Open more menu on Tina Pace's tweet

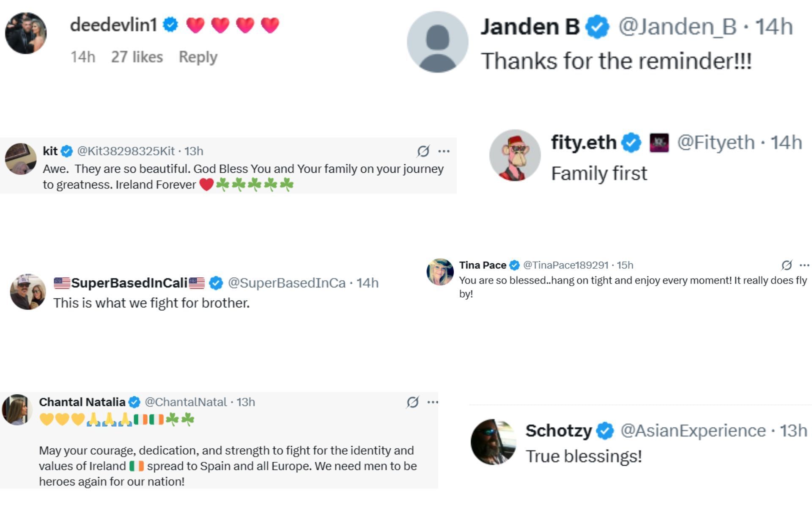[x=804, y=265]
